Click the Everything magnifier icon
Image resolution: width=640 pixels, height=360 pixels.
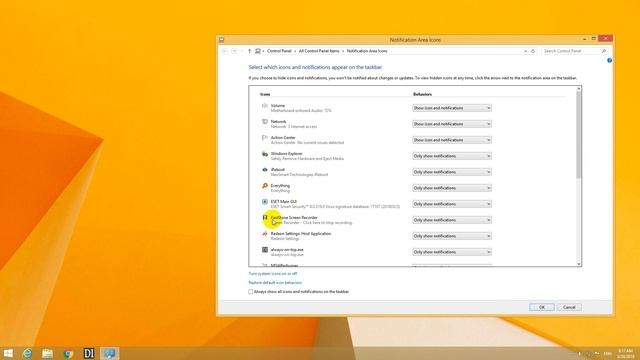pyautogui.click(x=264, y=186)
